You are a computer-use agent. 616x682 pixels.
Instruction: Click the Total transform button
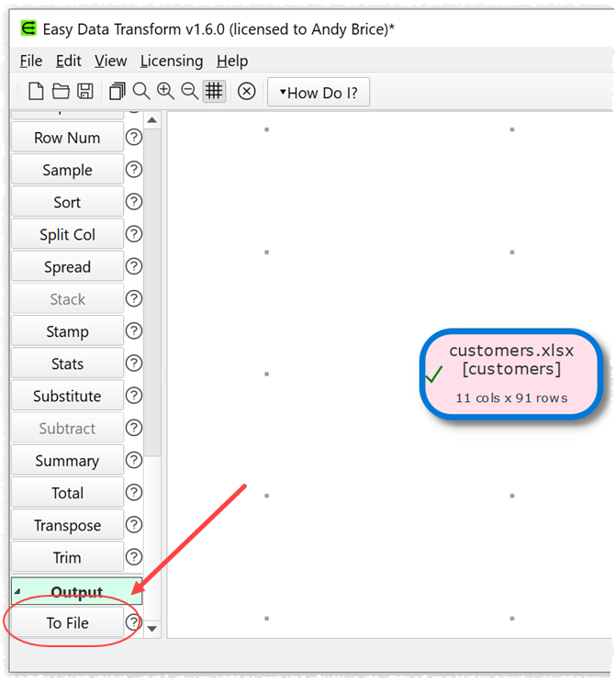coord(67,492)
